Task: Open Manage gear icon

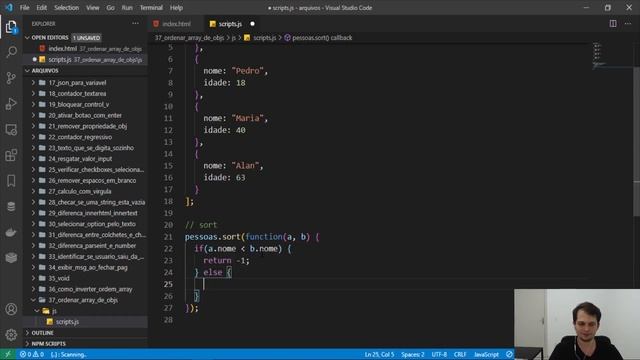Action: 11,335
